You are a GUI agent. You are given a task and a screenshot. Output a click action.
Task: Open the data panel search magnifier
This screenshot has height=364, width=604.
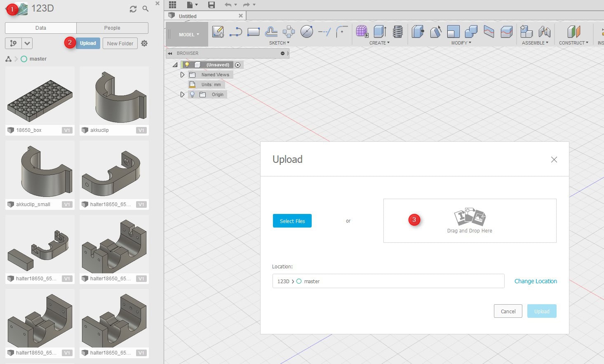pos(146,9)
